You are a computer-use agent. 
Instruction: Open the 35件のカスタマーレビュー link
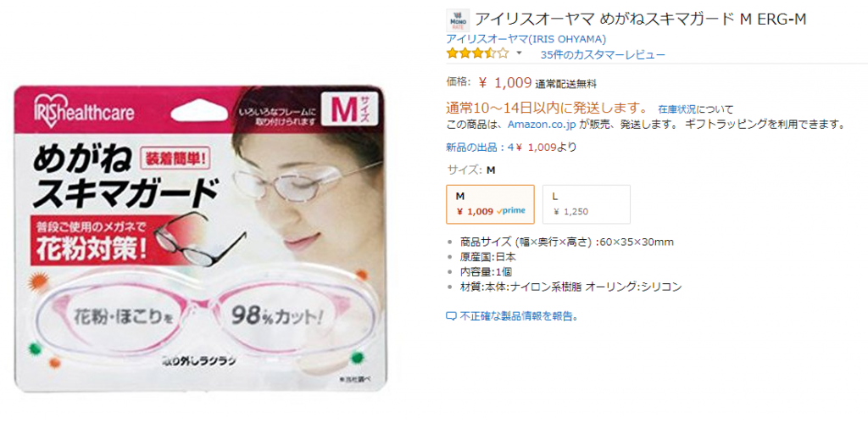603,54
